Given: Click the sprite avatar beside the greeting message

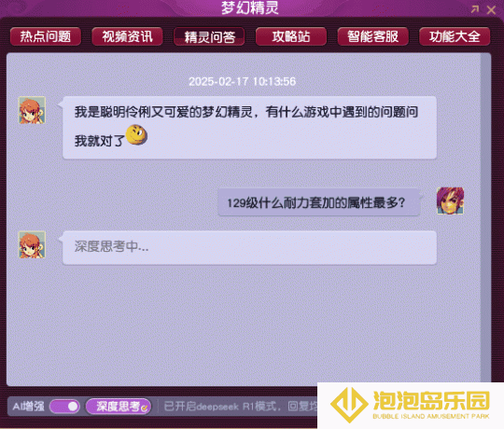Looking at the screenshot, I should pos(32,110).
